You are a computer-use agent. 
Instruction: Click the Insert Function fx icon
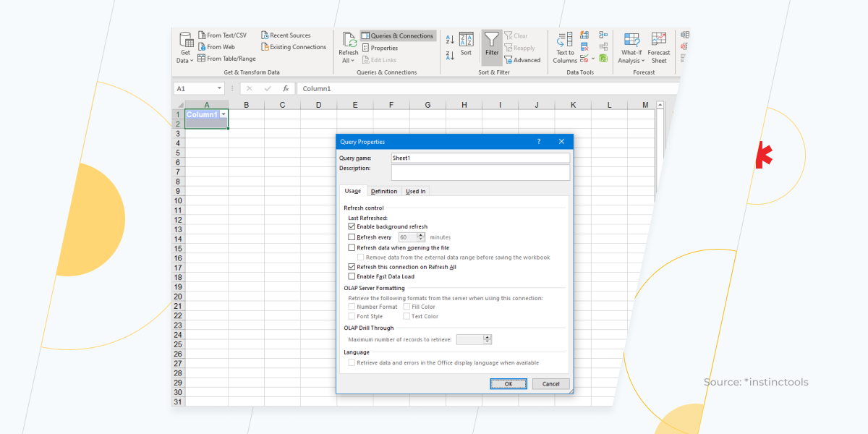click(286, 88)
